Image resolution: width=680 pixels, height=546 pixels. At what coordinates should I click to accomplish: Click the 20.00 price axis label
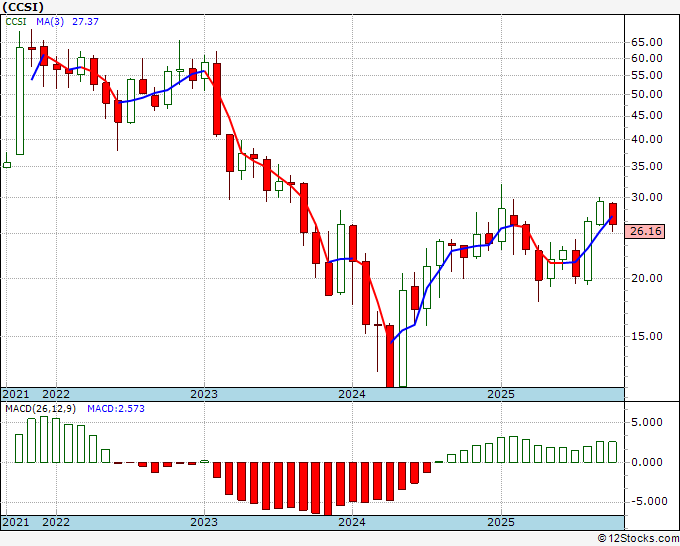[x=647, y=278]
